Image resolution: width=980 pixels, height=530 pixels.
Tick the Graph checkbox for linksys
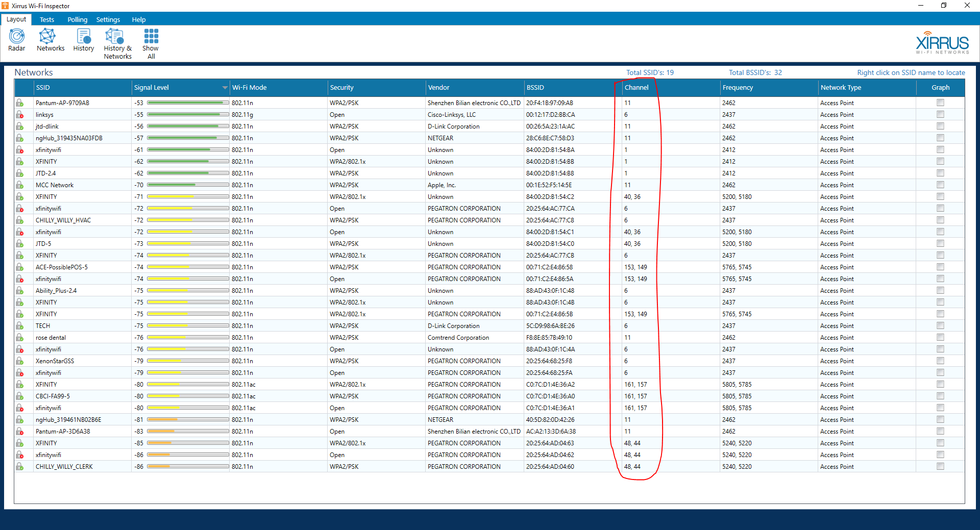click(x=940, y=114)
